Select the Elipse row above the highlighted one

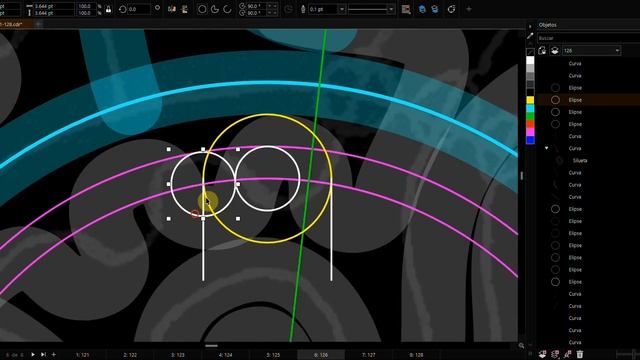(588, 87)
